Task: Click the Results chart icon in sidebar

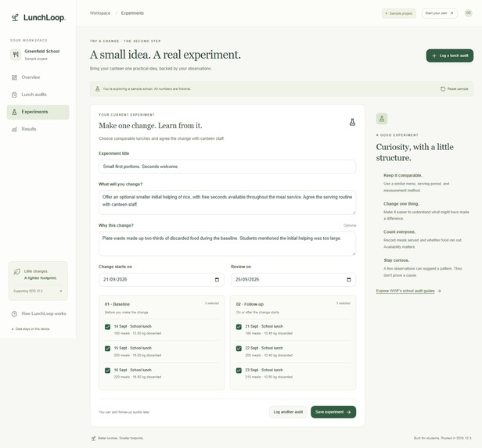Action: pyautogui.click(x=14, y=129)
